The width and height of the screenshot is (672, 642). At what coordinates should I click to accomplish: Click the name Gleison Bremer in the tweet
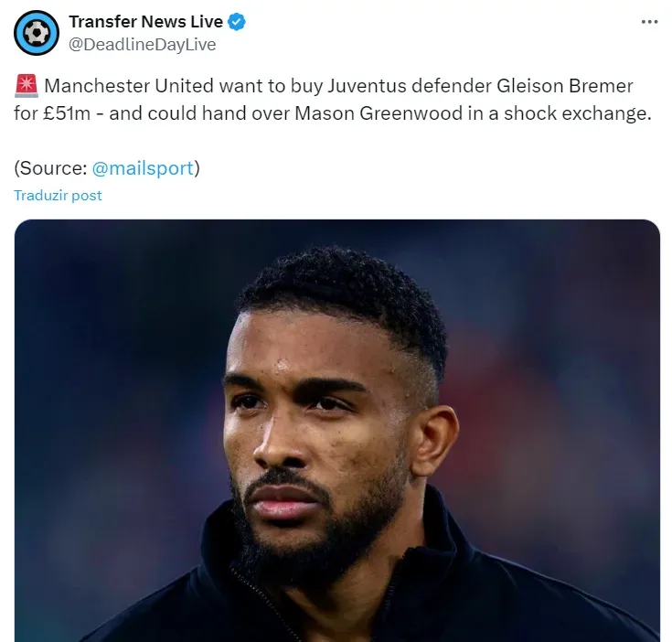point(565,86)
